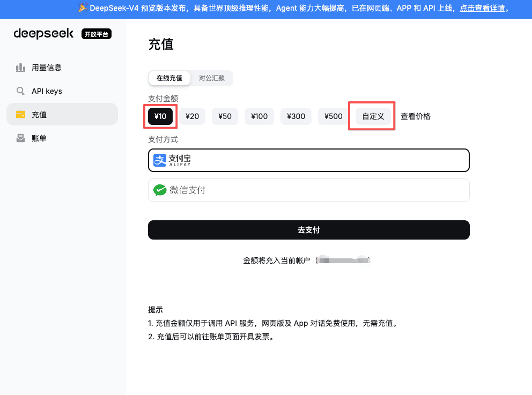Click the Alipay logo icon
Viewport: 532px width, 395px height.
coord(160,160)
